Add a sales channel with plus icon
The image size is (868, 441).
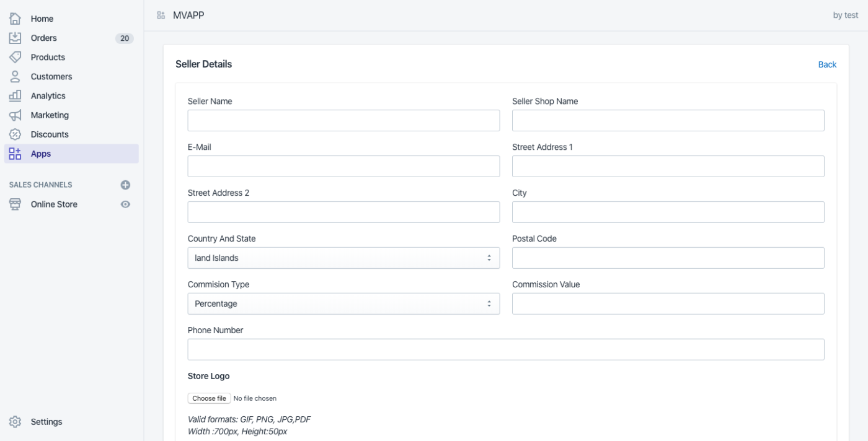(125, 185)
